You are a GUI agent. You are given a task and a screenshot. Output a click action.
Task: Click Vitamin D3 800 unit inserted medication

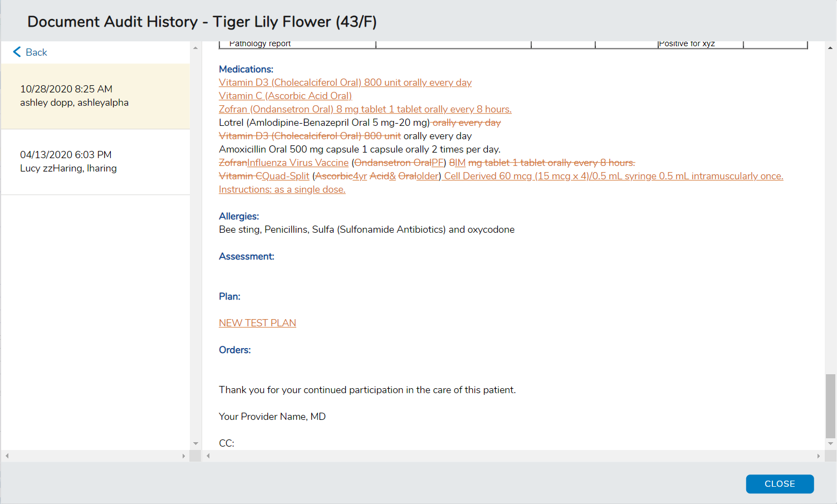tap(345, 82)
